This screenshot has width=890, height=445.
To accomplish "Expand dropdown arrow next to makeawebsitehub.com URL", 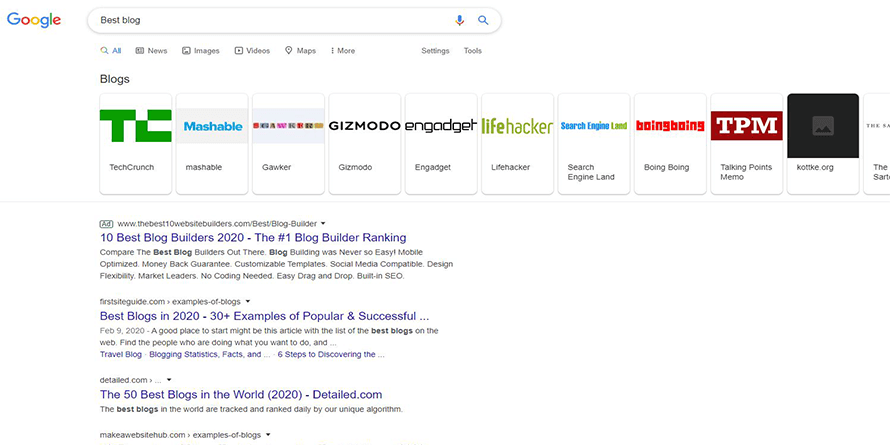I will 268,435.
